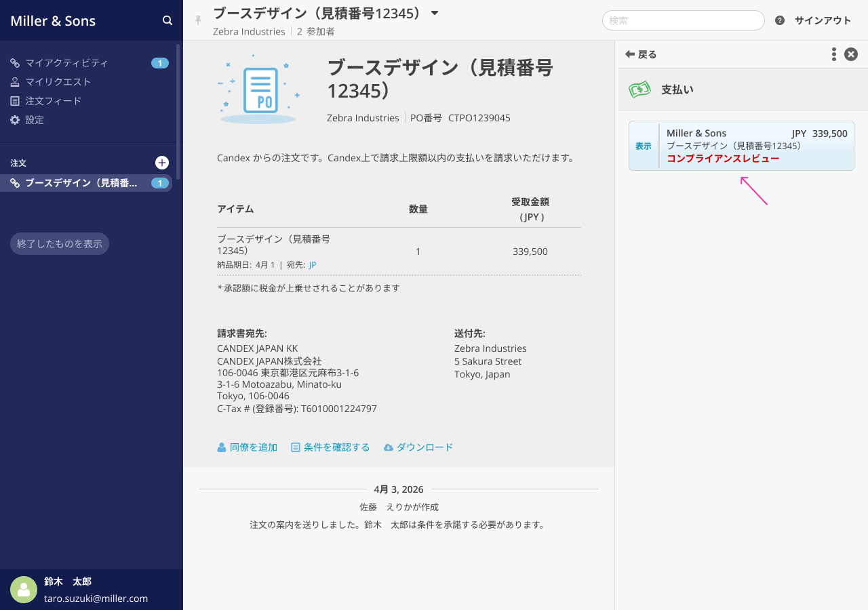Click the Miller & Sons sidebar title

click(53, 21)
